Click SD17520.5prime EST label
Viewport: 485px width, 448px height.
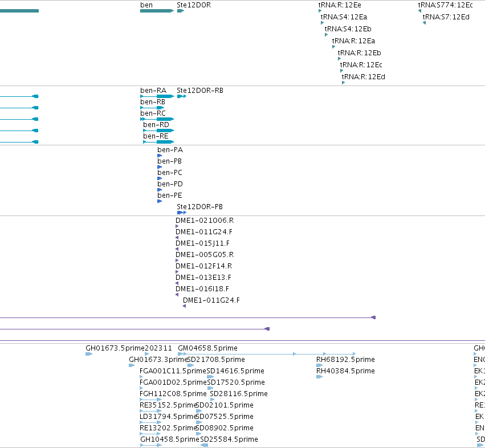click(x=236, y=382)
